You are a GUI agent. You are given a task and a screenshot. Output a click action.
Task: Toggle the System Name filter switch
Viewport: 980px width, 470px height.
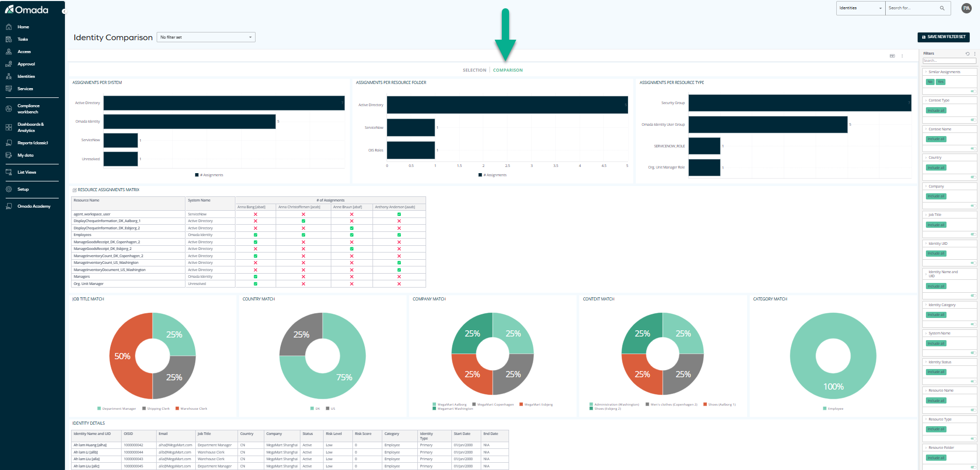pos(973,352)
